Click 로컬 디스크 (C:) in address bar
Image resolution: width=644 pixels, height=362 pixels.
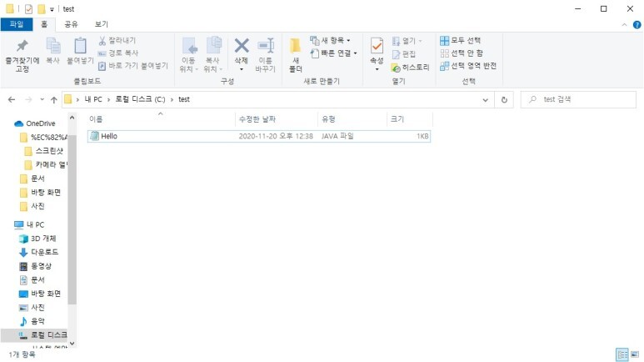(140, 99)
